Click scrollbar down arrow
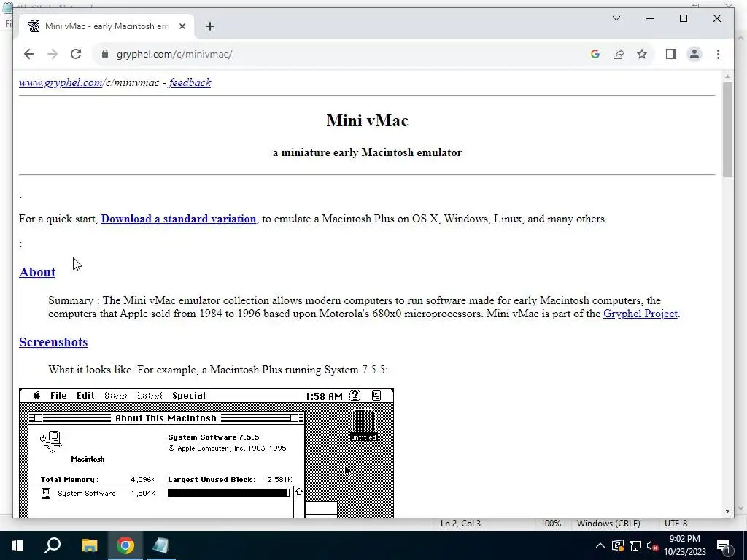The image size is (747, 560). [x=727, y=511]
